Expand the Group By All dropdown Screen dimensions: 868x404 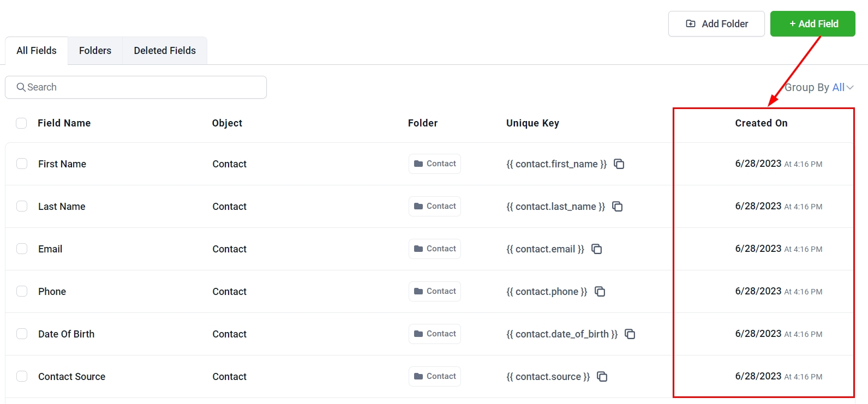tap(819, 87)
